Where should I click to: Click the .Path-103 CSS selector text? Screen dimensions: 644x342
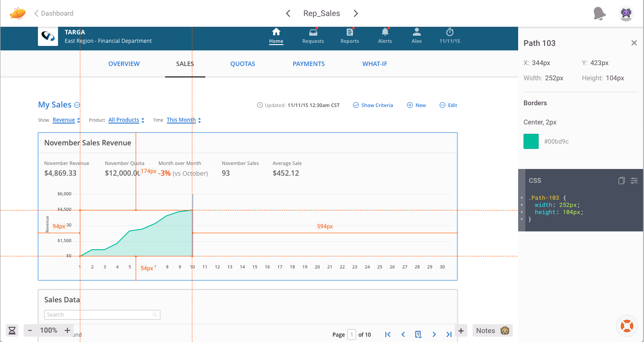pyautogui.click(x=544, y=198)
